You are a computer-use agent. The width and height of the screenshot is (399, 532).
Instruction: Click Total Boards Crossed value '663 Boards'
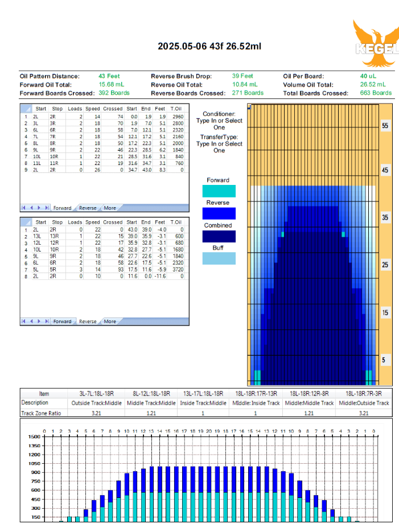(x=376, y=93)
